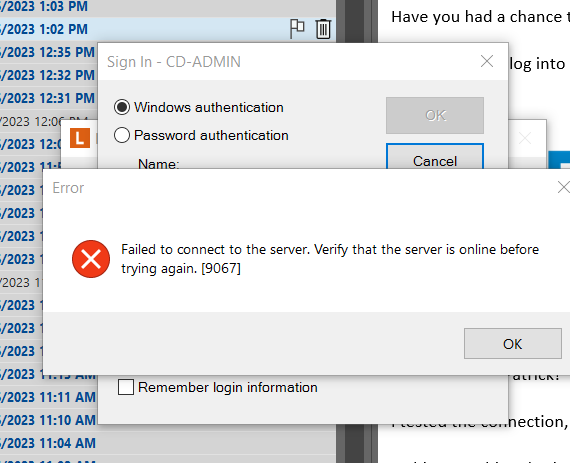Open the message dated 12:32 PM

(x=49, y=75)
